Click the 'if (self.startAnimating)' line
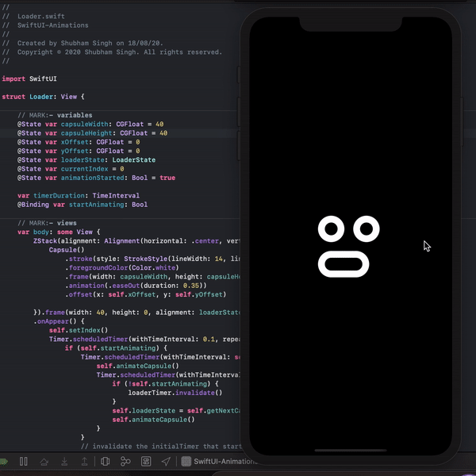The image size is (476, 476). (116, 348)
